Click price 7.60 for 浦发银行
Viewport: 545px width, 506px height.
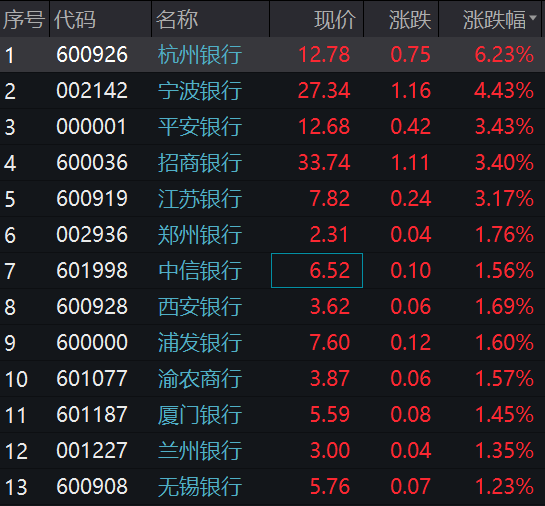330,343
